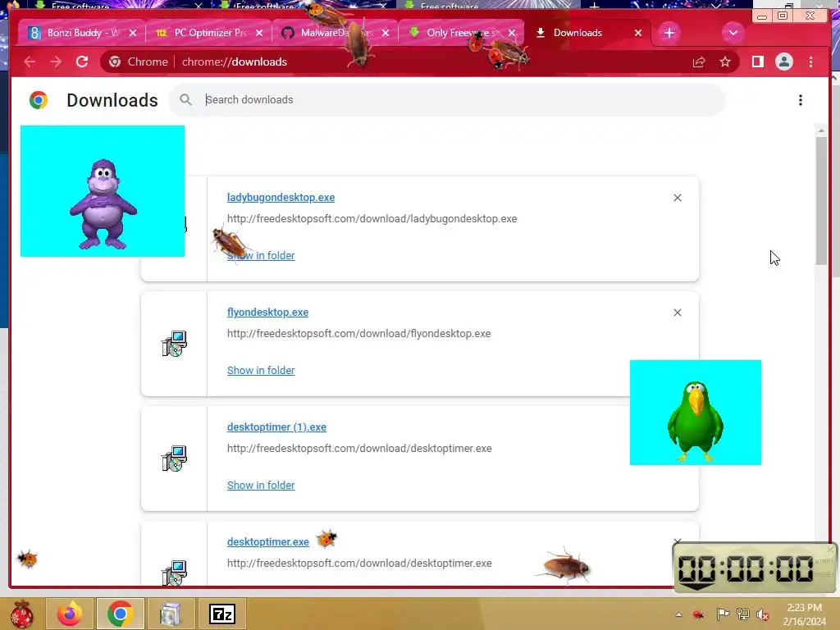Close the Bonzi Buddy tab
The width and height of the screenshot is (840, 630).
tap(133, 33)
